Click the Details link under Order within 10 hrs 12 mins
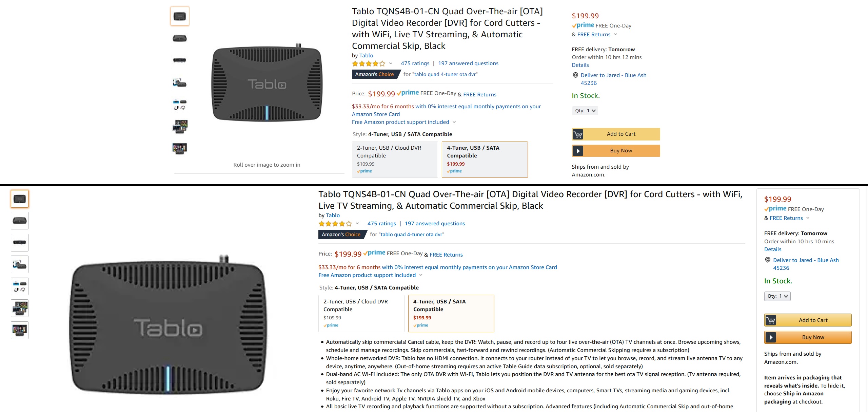The width and height of the screenshot is (868, 412). tap(580, 65)
